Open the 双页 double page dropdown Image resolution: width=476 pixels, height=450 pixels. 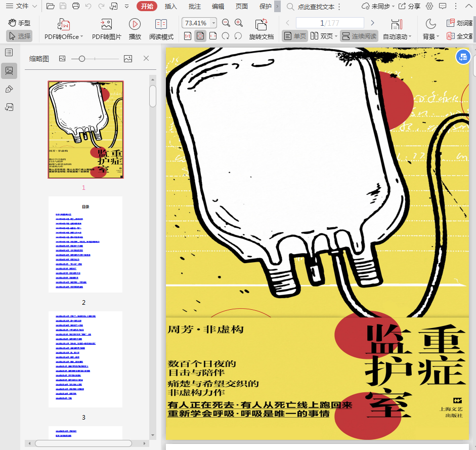click(x=324, y=36)
